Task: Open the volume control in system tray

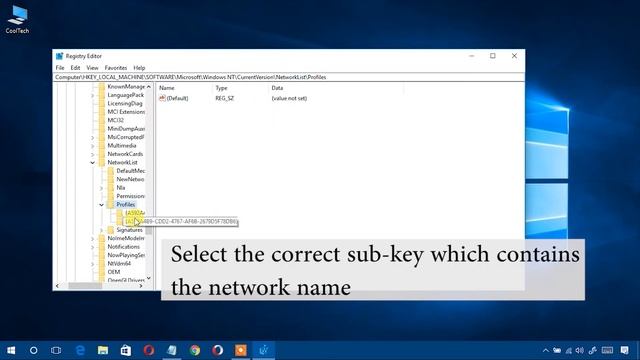Action: pos(580,350)
